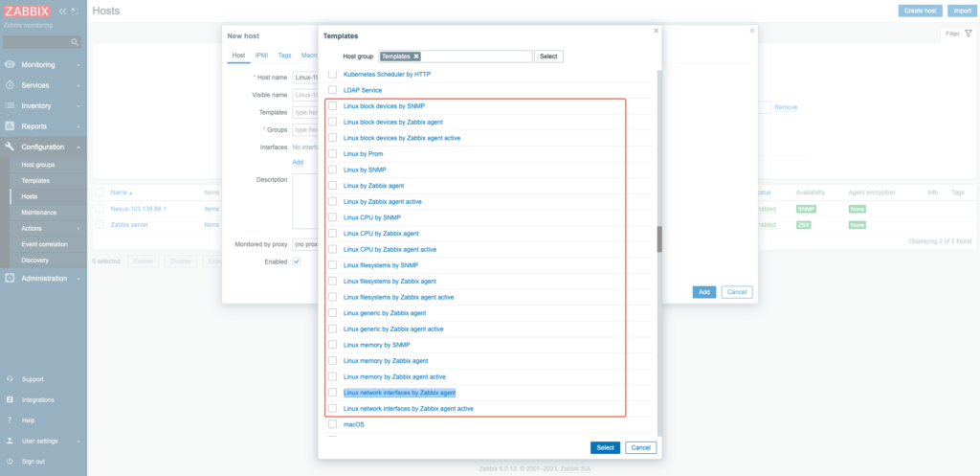Expand the User settings menu
The image size is (980, 476).
[x=78, y=441]
